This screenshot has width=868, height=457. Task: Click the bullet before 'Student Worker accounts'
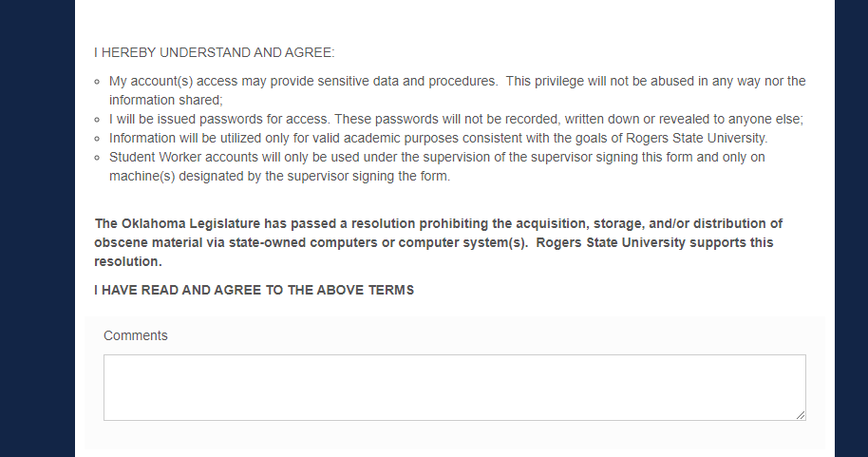(98, 158)
